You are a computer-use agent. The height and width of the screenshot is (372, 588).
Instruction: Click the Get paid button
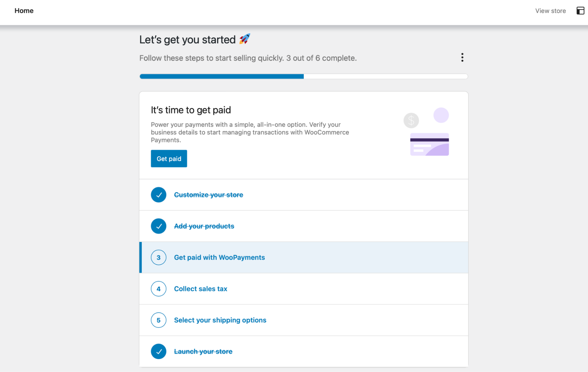click(x=169, y=159)
